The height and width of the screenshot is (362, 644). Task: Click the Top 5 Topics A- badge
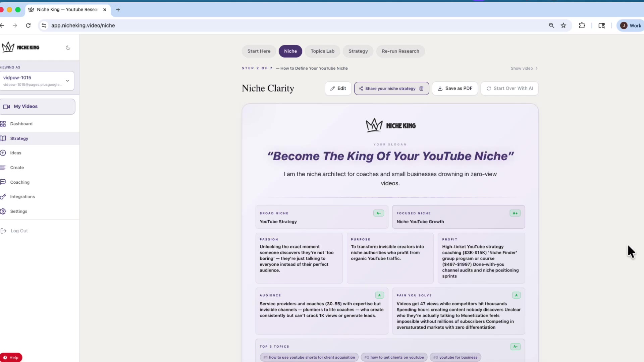pyautogui.click(x=515, y=347)
